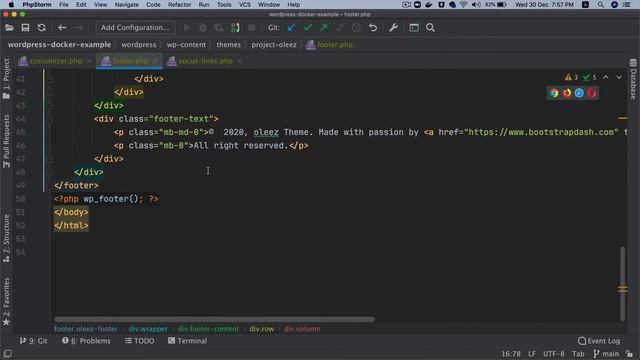Save all files with disk icon

click(25, 28)
